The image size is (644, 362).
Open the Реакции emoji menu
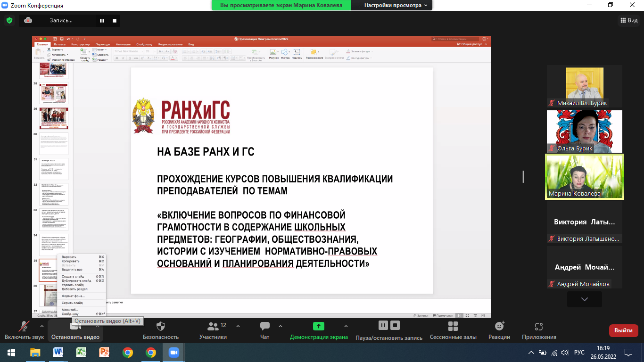pos(499,330)
